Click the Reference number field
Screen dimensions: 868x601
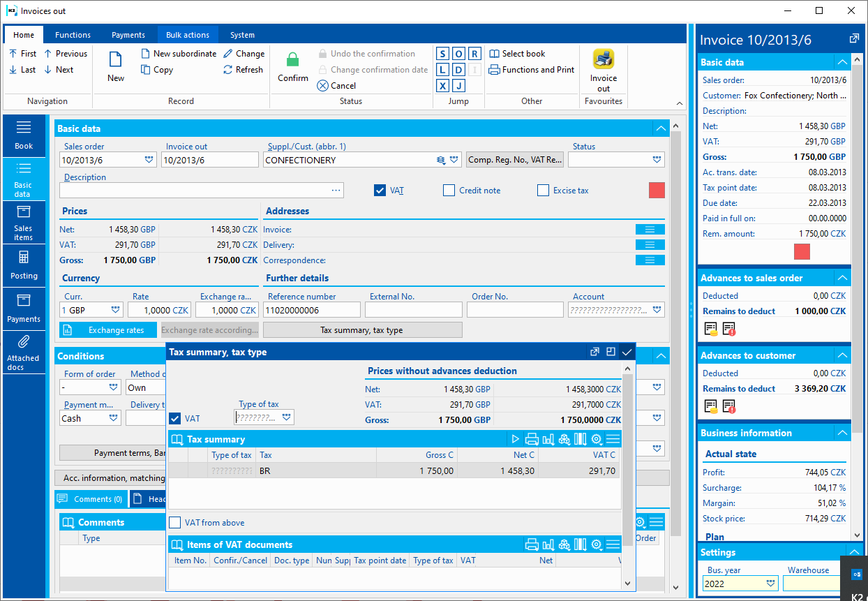[312, 310]
